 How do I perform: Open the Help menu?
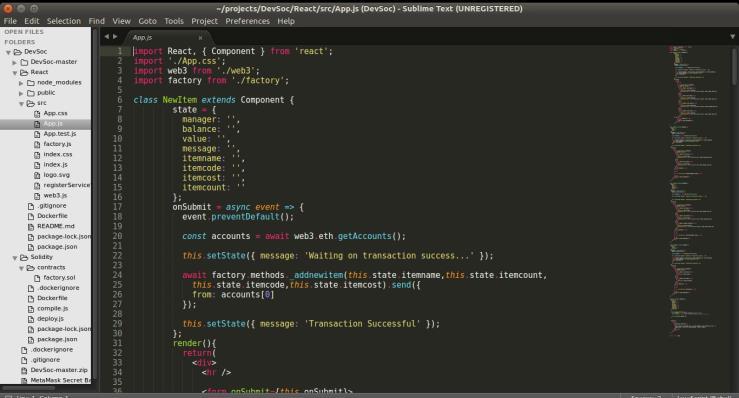coord(286,21)
